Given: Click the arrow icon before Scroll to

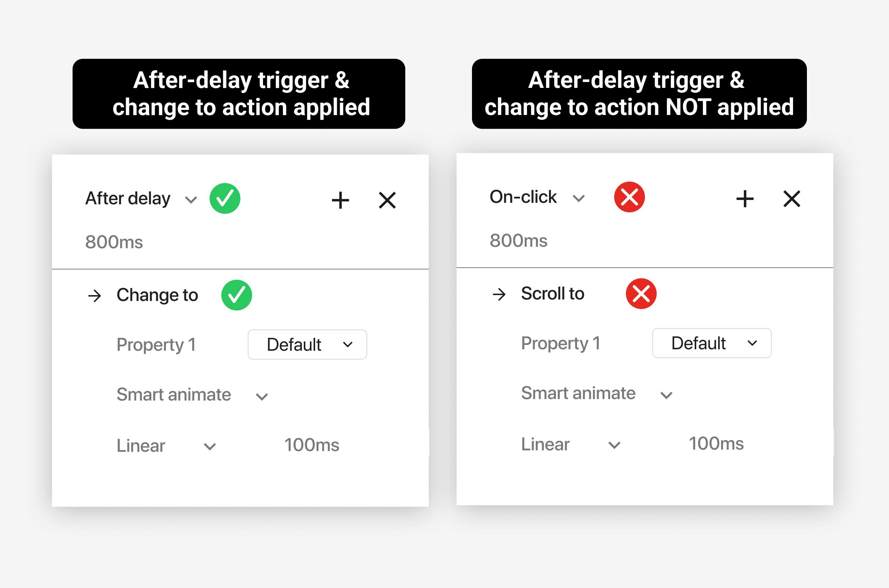Looking at the screenshot, I should click(x=499, y=294).
